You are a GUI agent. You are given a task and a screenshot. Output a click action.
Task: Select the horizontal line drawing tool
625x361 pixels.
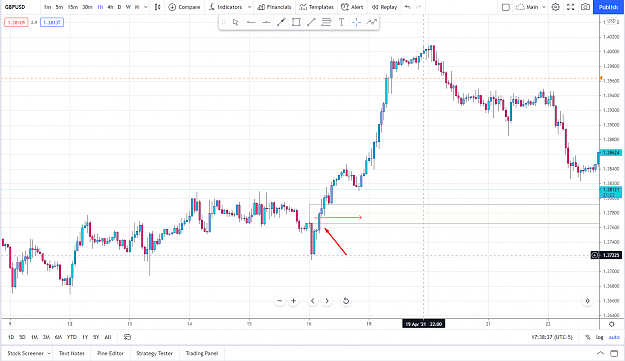tap(251, 22)
